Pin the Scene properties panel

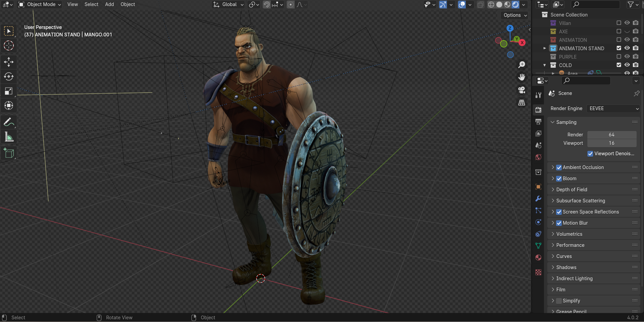pos(637,93)
